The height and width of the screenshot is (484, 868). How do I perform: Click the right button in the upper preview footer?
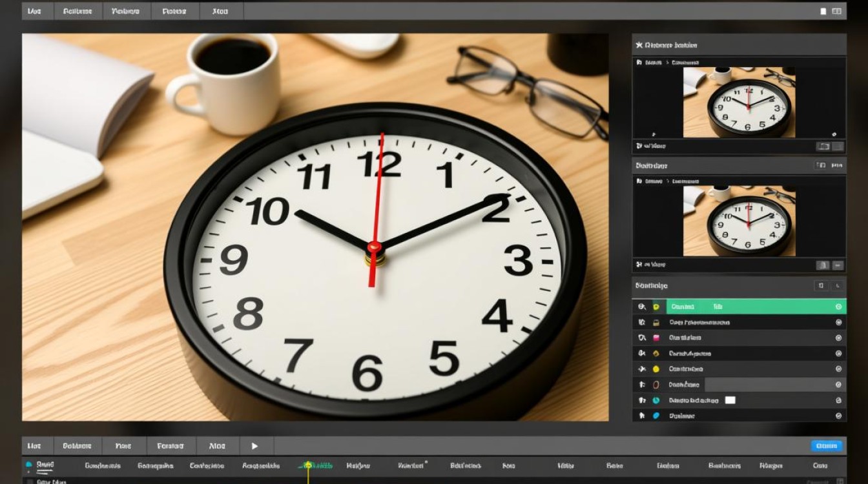tap(838, 146)
